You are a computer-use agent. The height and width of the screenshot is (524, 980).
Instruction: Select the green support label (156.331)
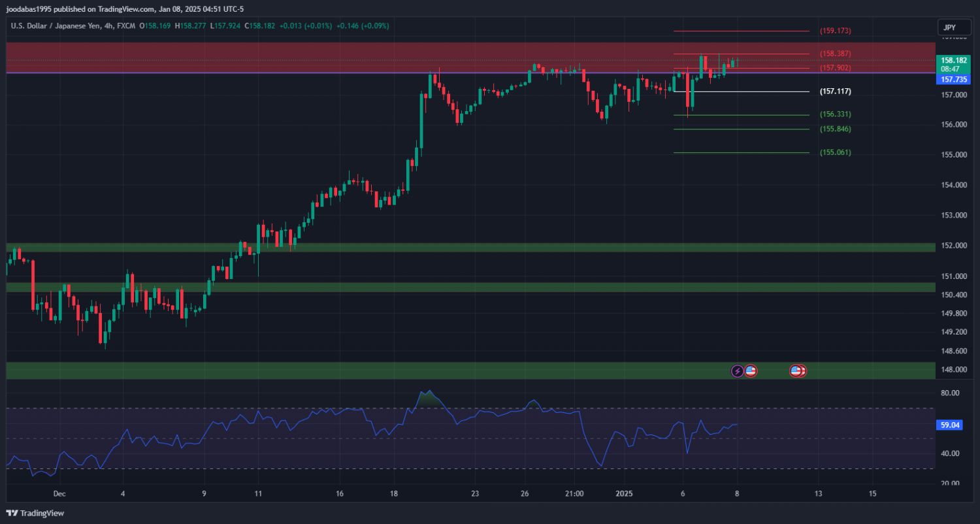[x=835, y=114]
